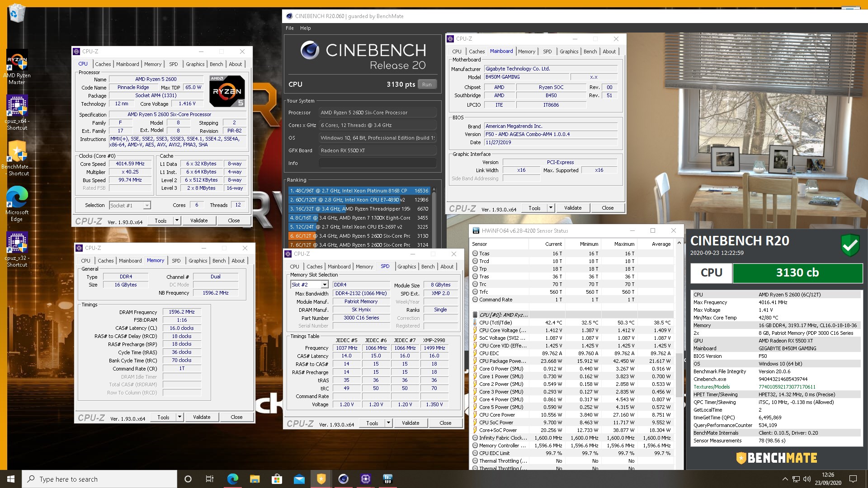Show hidden system tray icons
The width and height of the screenshot is (868, 488).
coord(785,479)
